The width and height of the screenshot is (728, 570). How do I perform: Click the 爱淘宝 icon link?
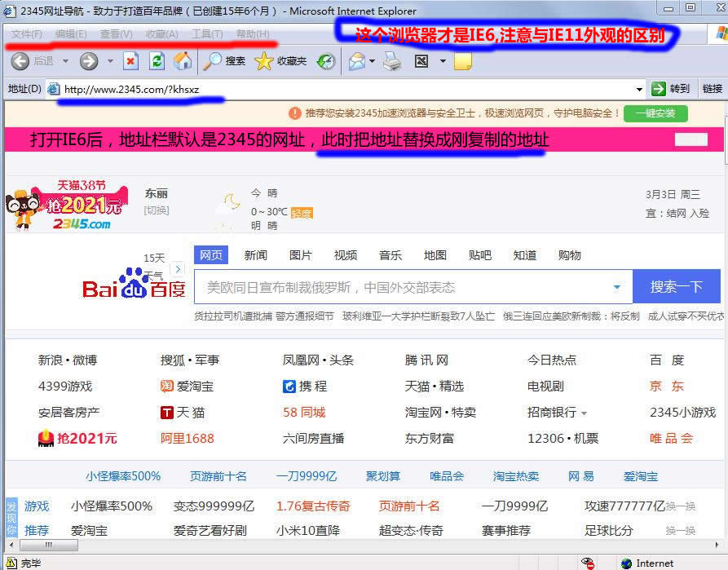(166, 386)
